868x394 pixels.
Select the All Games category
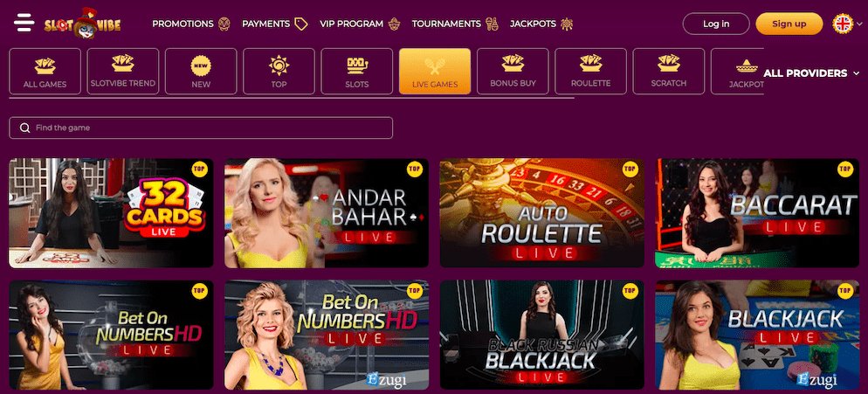click(45, 72)
